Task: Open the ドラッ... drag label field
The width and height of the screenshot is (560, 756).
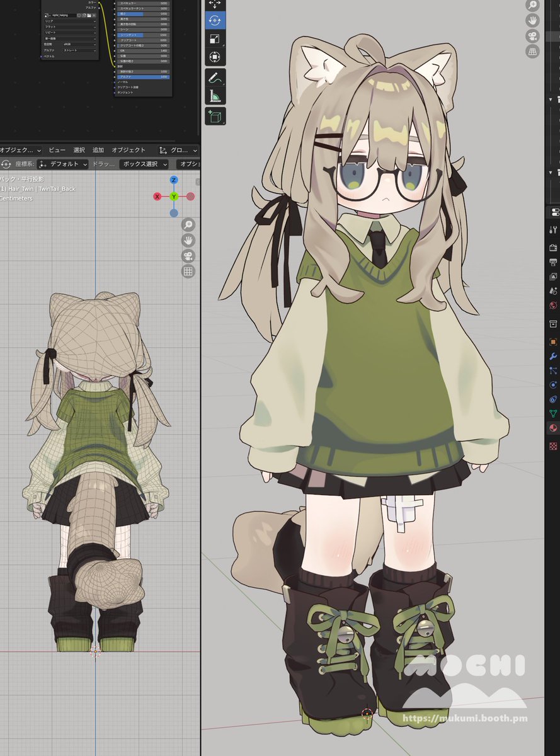Action: pos(103,164)
